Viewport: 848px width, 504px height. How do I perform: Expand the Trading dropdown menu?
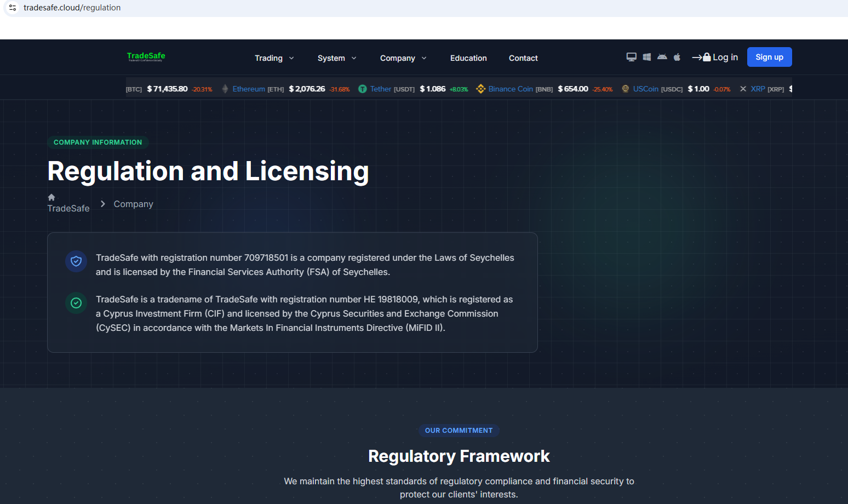pos(274,58)
